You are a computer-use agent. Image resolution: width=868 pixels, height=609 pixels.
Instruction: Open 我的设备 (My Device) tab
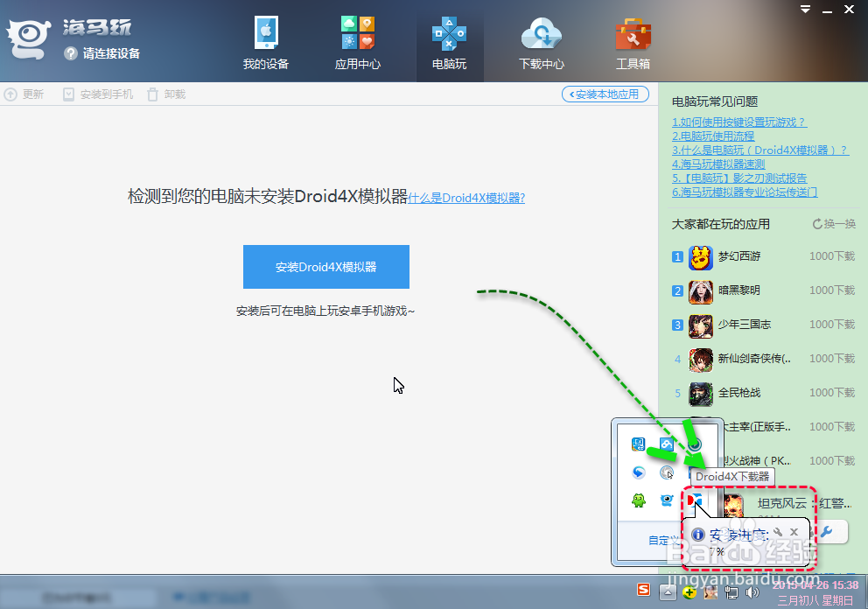[266, 43]
